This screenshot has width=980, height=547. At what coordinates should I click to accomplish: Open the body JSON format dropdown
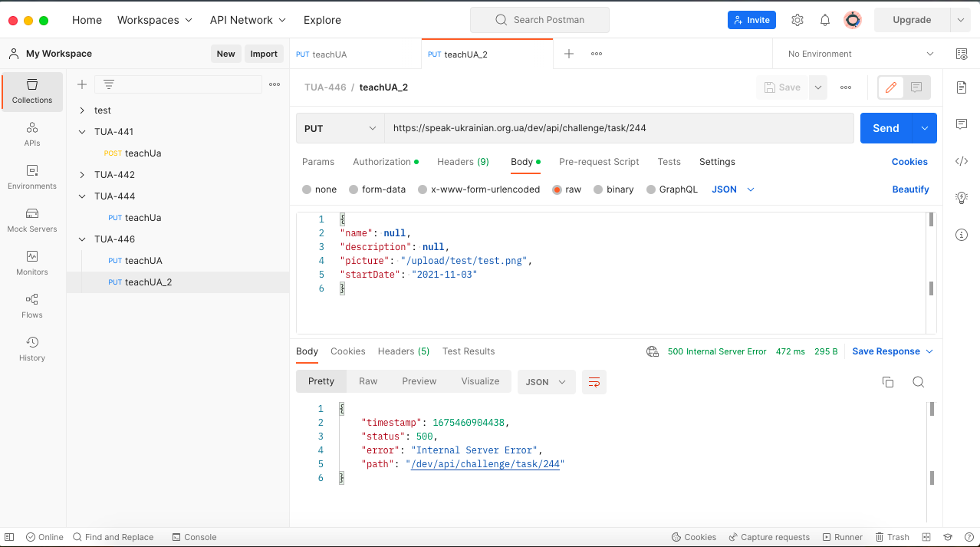734,189
